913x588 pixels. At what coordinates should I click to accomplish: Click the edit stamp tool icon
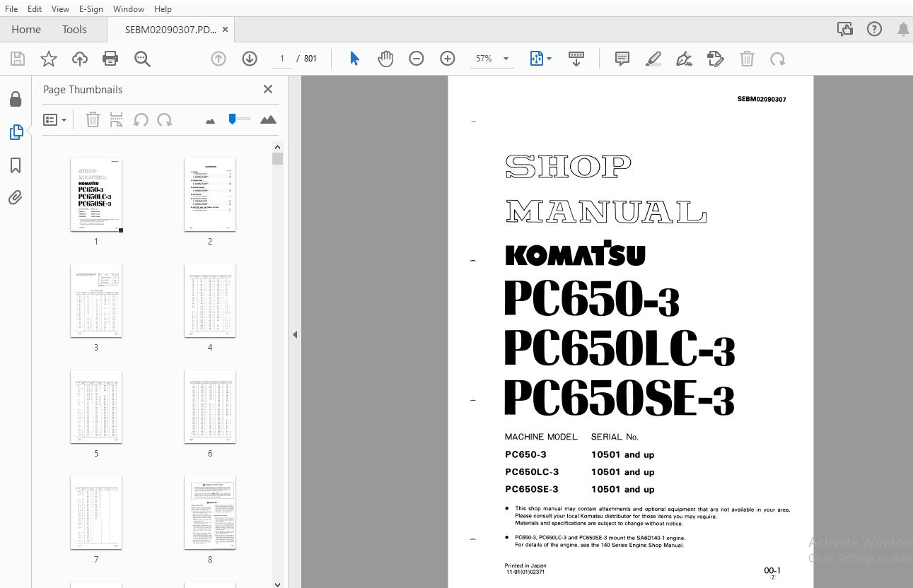[x=716, y=59]
